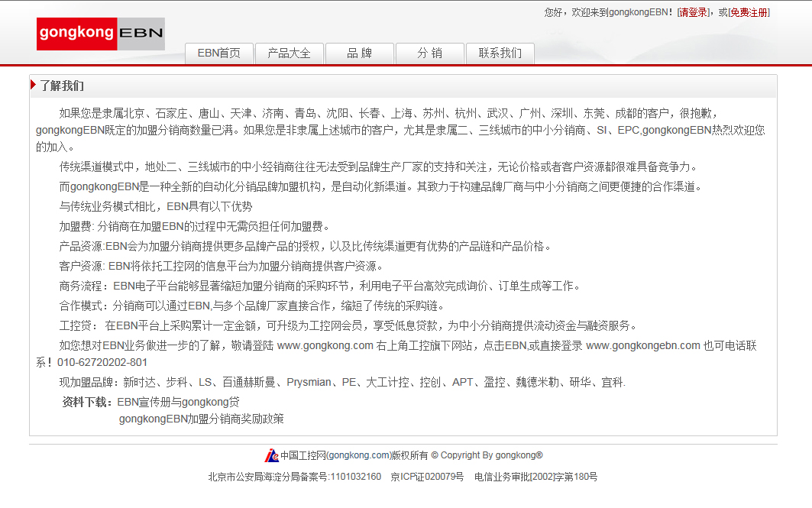Click the 合作模式 paragraph line
The width and height of the screenshot is (812, 508).
251,306
